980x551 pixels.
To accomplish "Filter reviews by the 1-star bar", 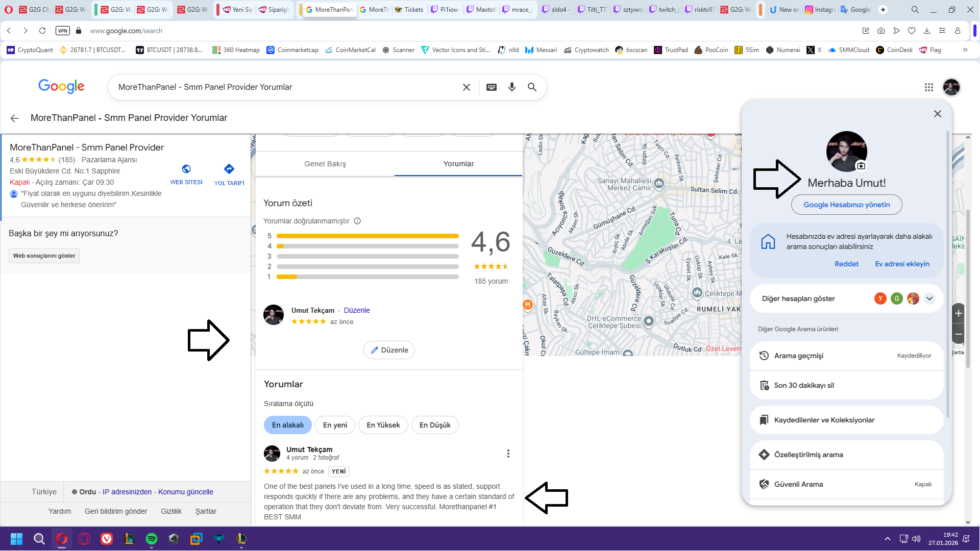I will 367,277.
